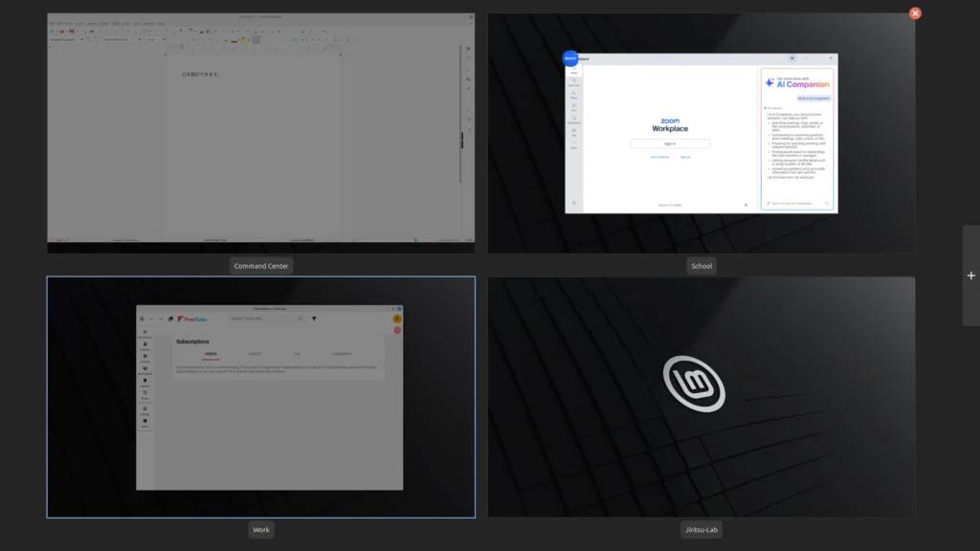The width and height of the screenshot is (980, 551).
Task: Open the paragraph style dropdown in LibreOffice
Action: pos(81,39)
